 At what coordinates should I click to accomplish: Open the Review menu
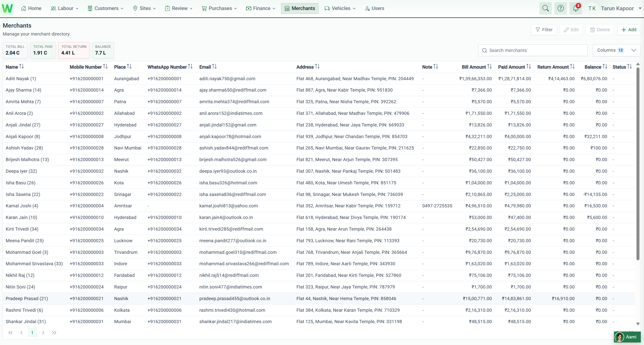(179, 8)
